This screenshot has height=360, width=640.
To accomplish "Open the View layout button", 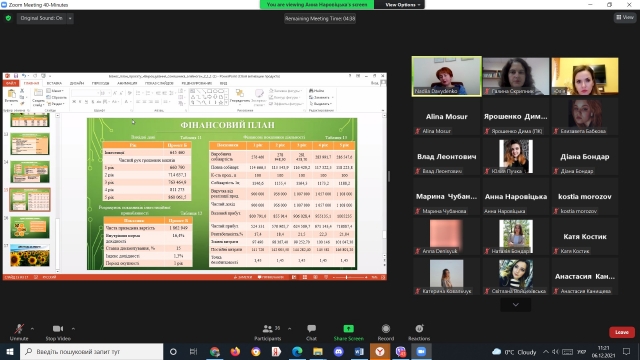I will coord(625,18).
